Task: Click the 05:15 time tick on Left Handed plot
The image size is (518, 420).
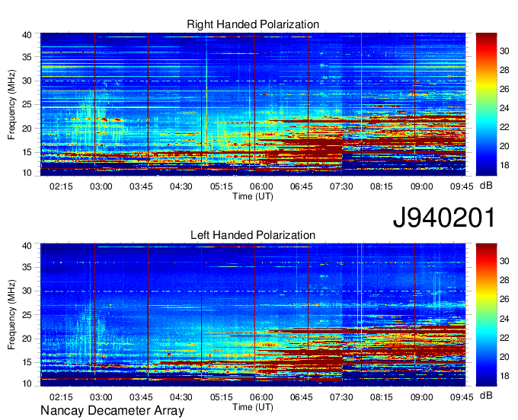Action: pyautogui.click(x=222, y=397)
